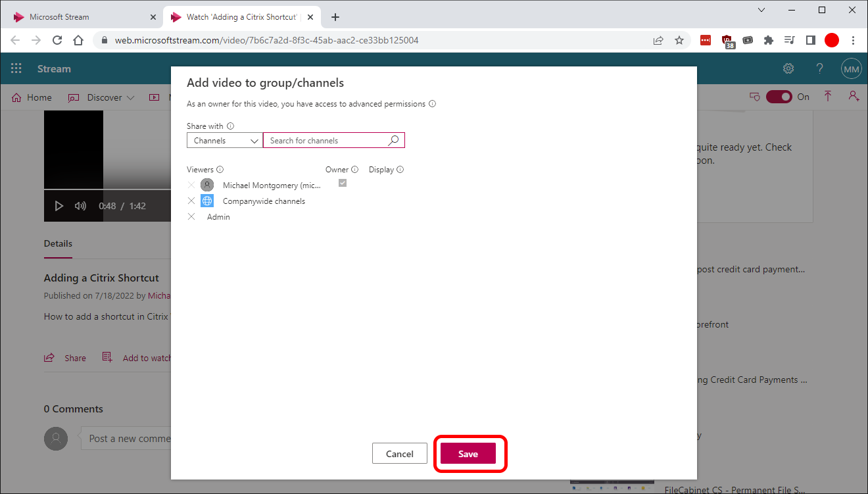Click the upload arrow icon

pyautogui.click(x=828, y=97)
